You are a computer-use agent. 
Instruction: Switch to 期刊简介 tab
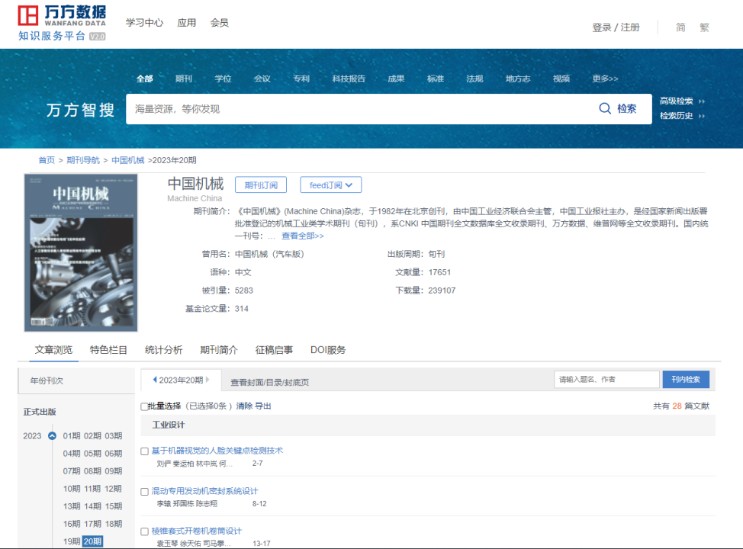point(218,350)
